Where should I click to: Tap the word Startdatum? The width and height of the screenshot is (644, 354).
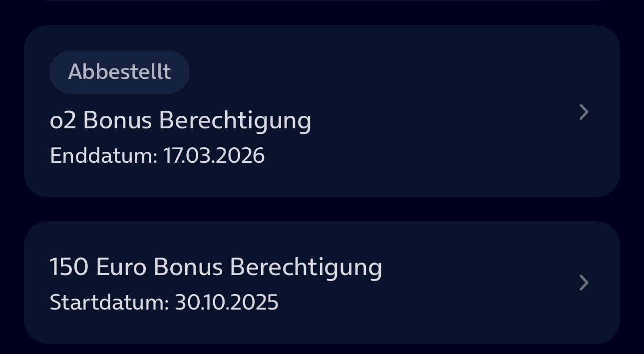(109, 303)
